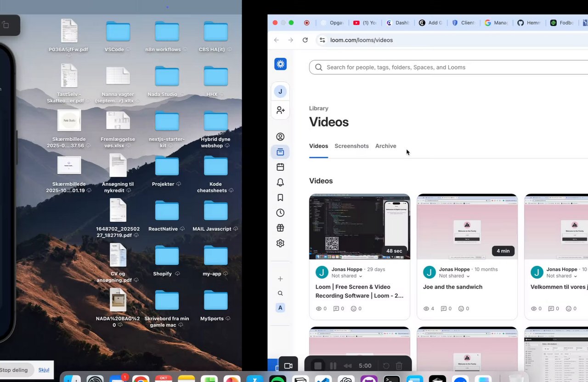Switch to the YouTube browser tab
The image size is (588, 382).
pos(364,22)
